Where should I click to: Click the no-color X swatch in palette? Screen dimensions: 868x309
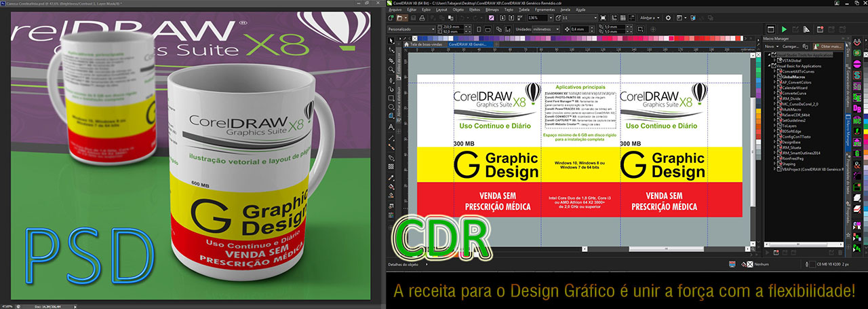[x=414, y=39]
